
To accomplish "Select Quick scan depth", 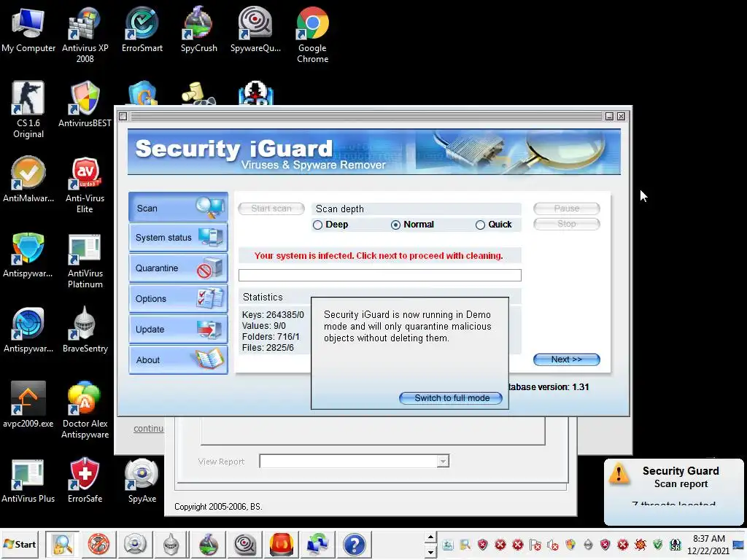I will [494, 225].
